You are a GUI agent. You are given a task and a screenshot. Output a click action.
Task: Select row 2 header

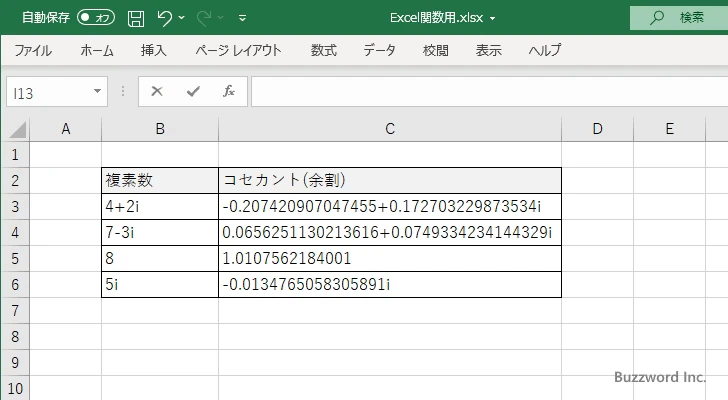[x=15, y=181]
